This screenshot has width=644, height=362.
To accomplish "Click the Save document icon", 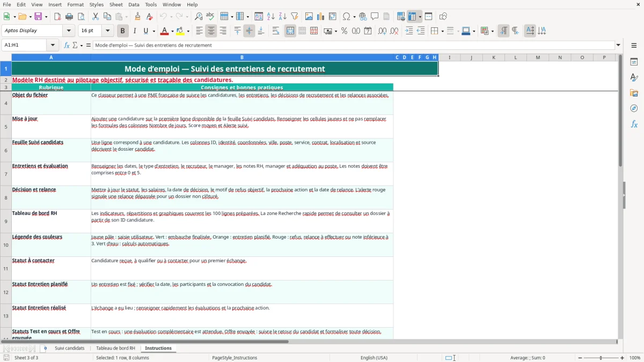I will [x=38, y=17].
